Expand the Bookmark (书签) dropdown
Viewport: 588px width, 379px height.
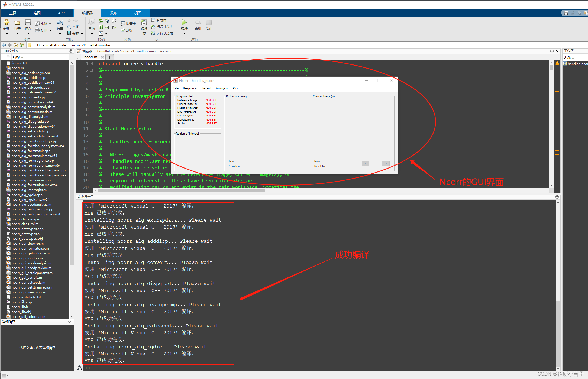click(x=82, y=34)
